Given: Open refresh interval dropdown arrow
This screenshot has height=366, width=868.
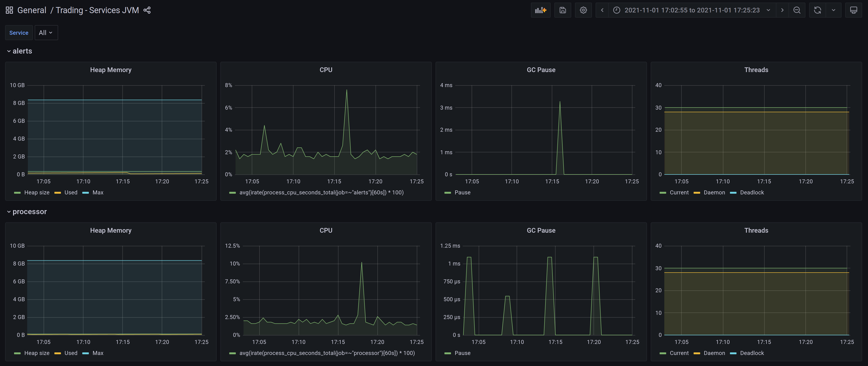Looking at the screenshot, I should pyautogui.click(x=833, y=10).
